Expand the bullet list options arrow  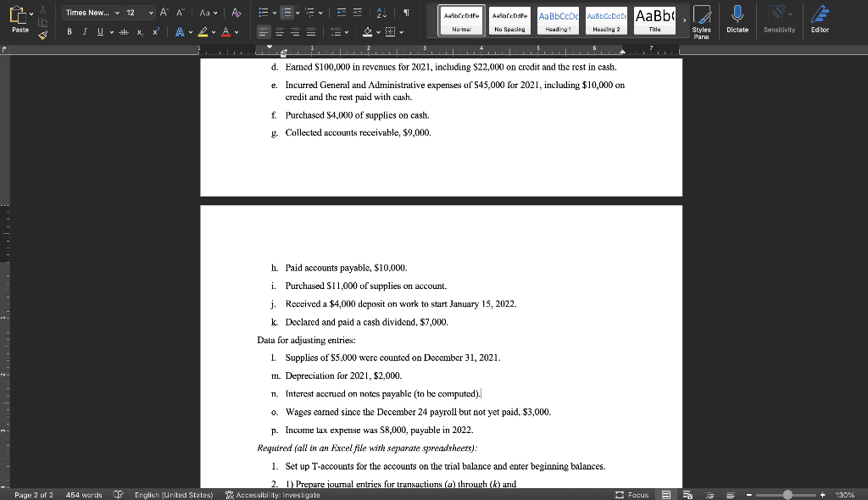point(273,12)
